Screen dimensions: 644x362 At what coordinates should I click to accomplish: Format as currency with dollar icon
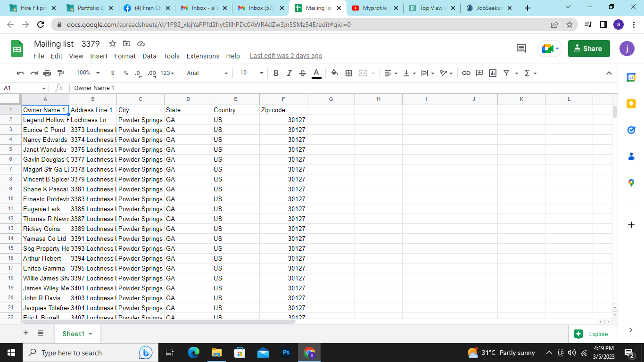pyautogui.click(x=113, y=73)
